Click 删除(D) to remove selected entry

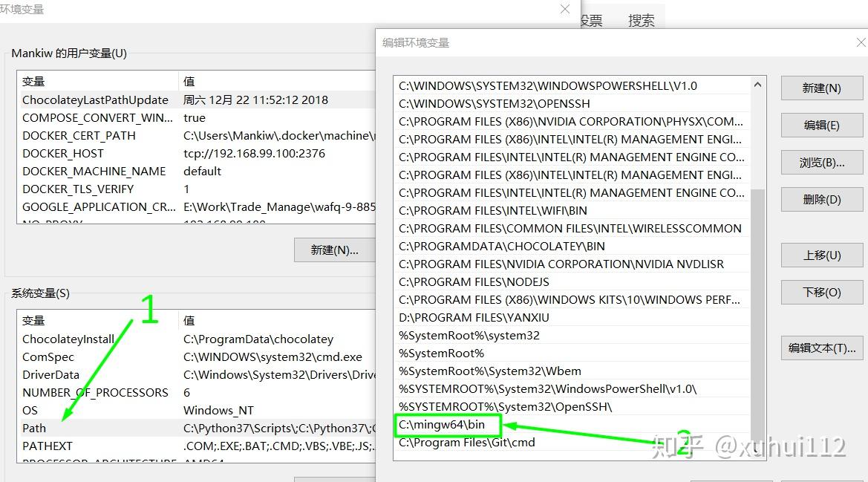pyautogui.click(x=821, y=199)
